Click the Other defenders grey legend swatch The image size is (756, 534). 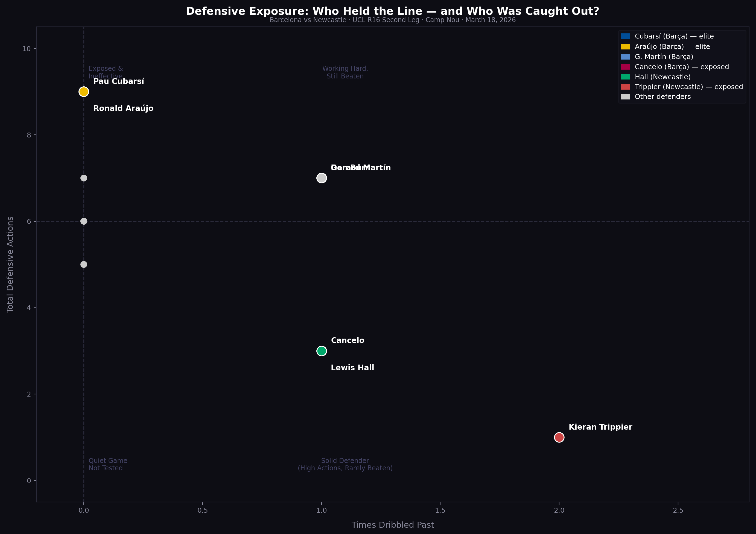point(625,97)
